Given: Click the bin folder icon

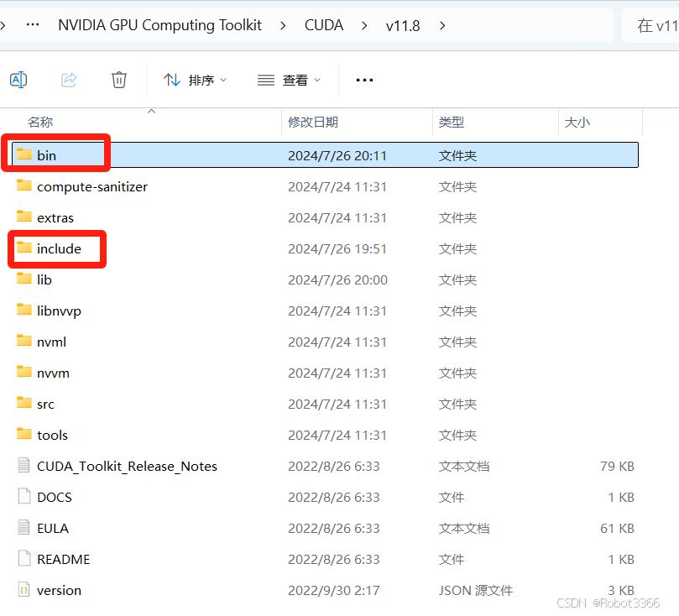Looking at the screenshot, I should point(24,154).
